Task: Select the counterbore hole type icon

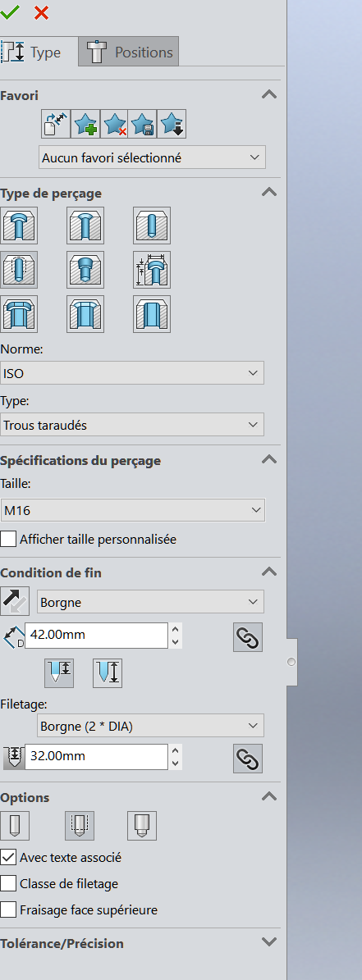Action: click(x=19, y=226)
